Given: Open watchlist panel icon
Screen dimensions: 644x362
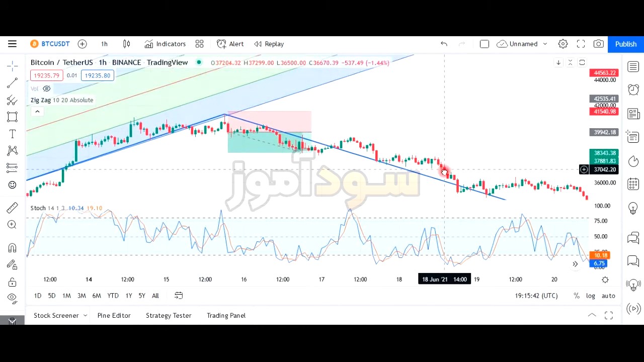Looking at the screenshot, I should 633,66.
